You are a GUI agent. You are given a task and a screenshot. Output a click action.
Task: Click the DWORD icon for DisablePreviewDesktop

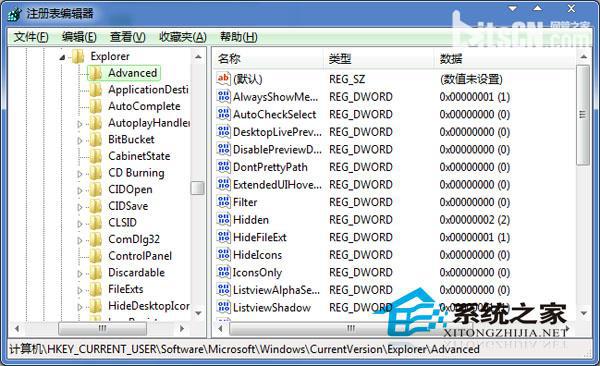[223, 149]
